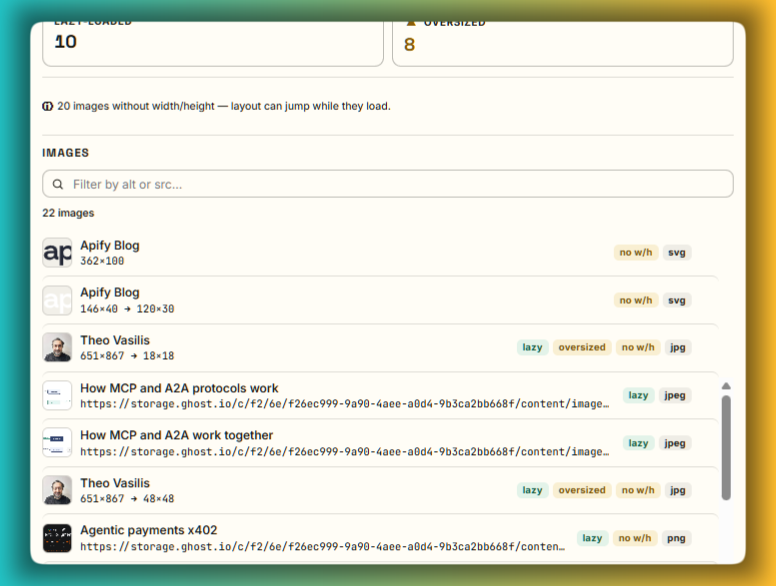Click the oversized count card showing 8
Image resolution: width=776 pixels, height=586 pixels.
(x=563, y=44)
